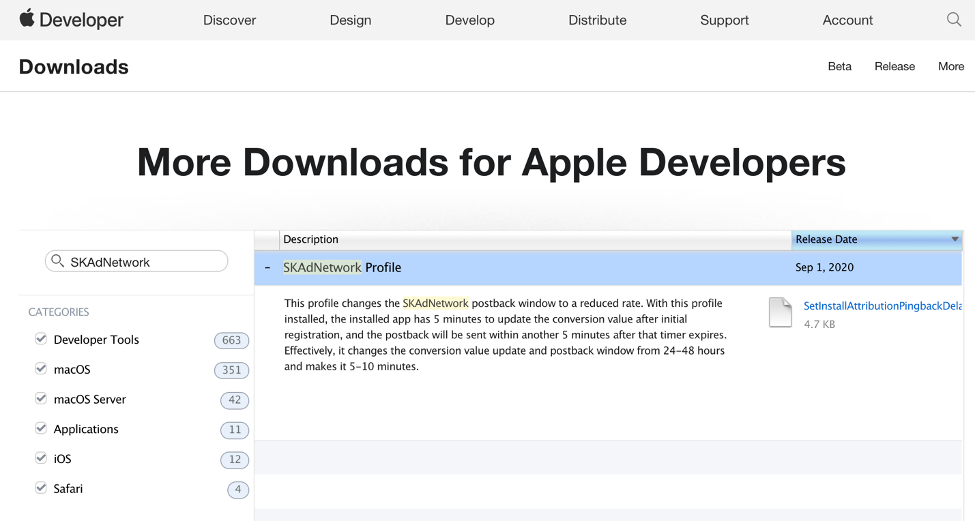Toggle the macOS category checkbox
The width and height of the screenshot is (977, 522).
[x=41, y=369]
